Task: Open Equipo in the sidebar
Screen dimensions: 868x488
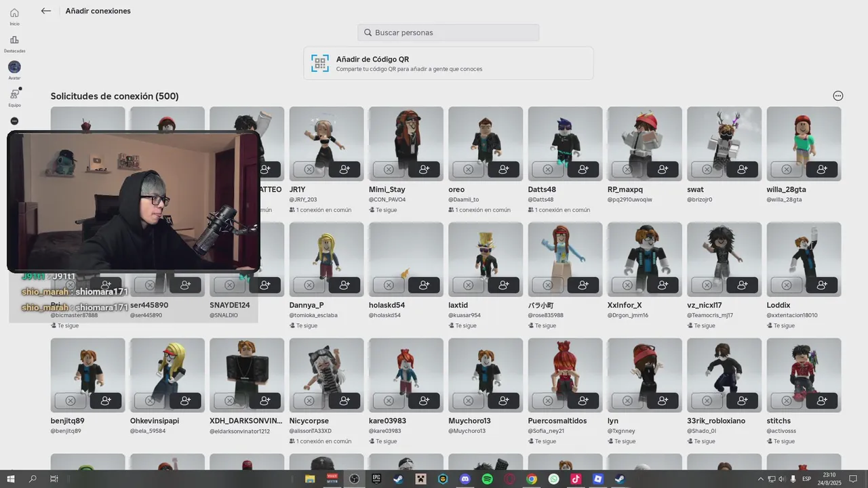Action: point(14,98)
